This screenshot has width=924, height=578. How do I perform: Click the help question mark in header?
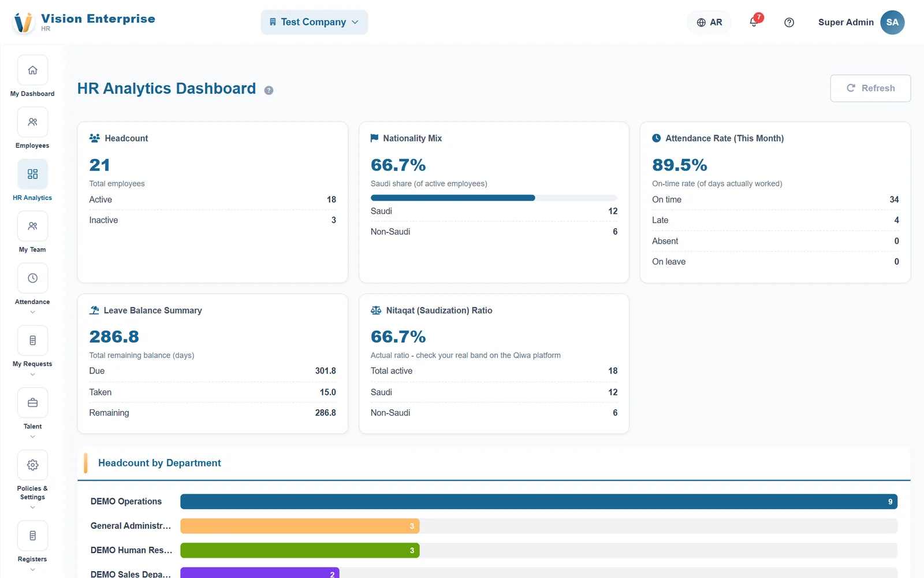[x=789, y=23]
